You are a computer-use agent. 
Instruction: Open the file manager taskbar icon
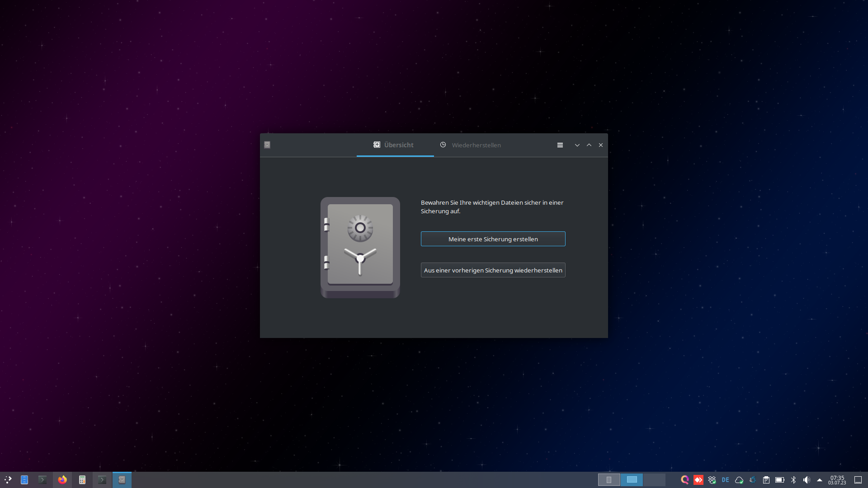coord(24,480)
